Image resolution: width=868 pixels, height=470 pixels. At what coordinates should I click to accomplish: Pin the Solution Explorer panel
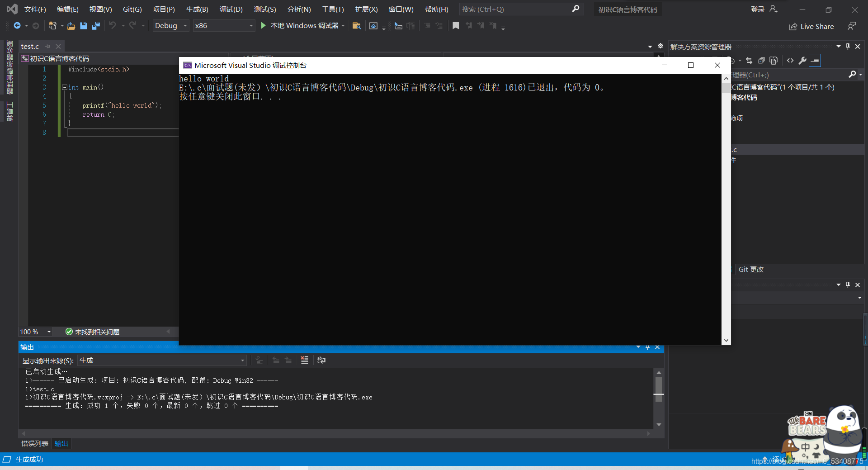coord(848,47)
